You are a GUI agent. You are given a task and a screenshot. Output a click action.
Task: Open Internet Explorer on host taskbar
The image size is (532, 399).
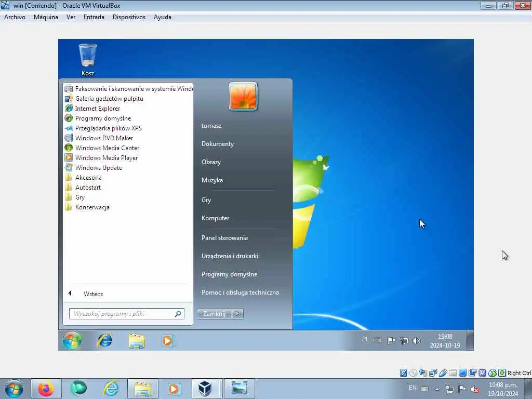(111, 389)
